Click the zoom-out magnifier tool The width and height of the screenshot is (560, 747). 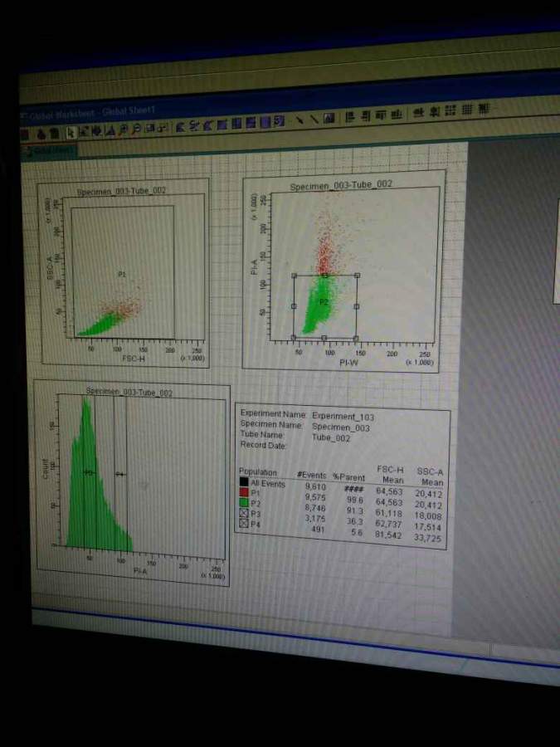[136, 129]
